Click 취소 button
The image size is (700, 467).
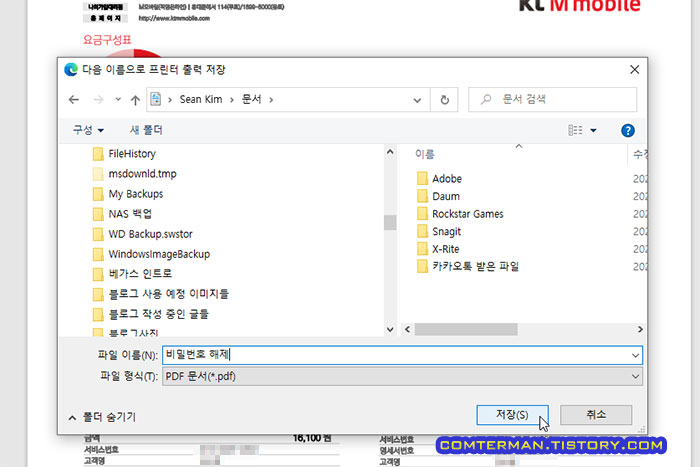(x=596, y=415)
